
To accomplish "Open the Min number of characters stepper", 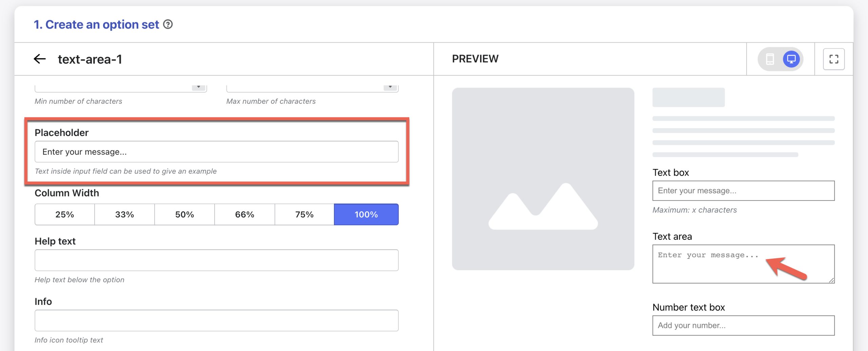I will tap(199, 87).
